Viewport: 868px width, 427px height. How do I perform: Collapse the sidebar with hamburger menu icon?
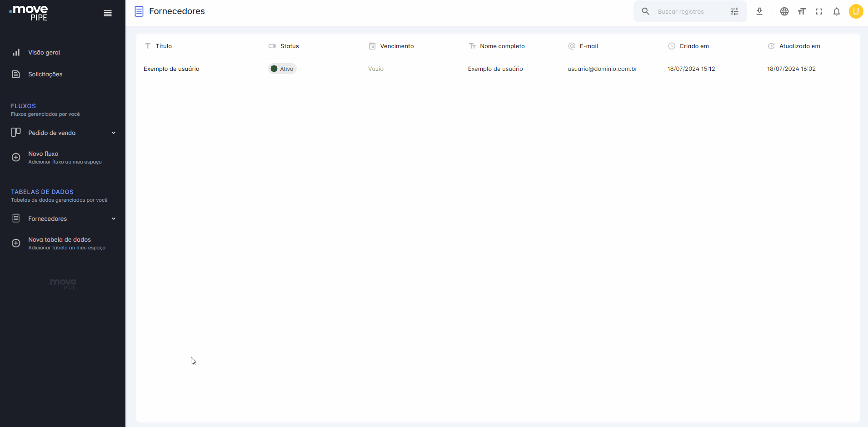(x=108, y=13)
